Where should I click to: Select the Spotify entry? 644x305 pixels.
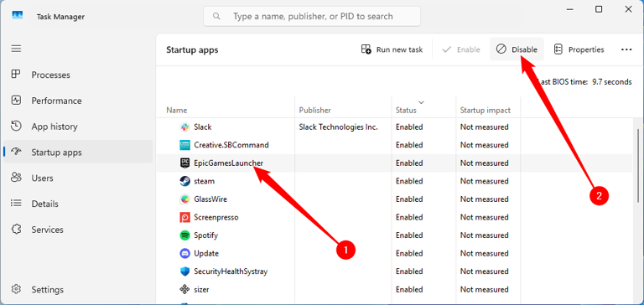pos(205,235)
